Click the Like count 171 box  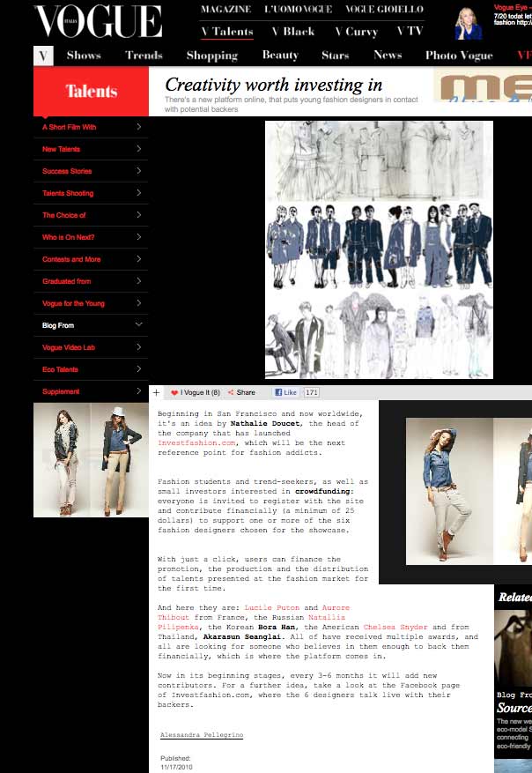311,392
